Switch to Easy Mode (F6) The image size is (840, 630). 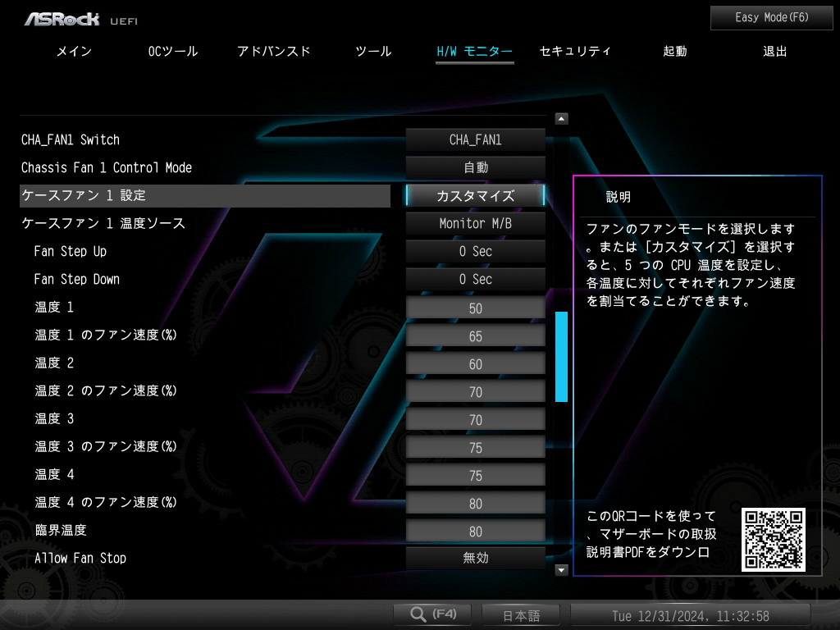(771, 18)
